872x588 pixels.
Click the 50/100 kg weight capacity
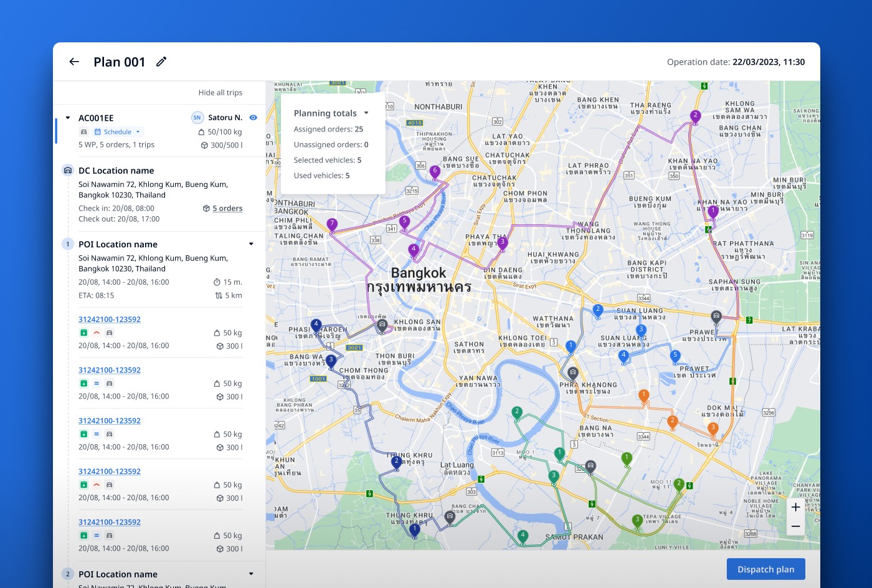[x=220, y=132]
